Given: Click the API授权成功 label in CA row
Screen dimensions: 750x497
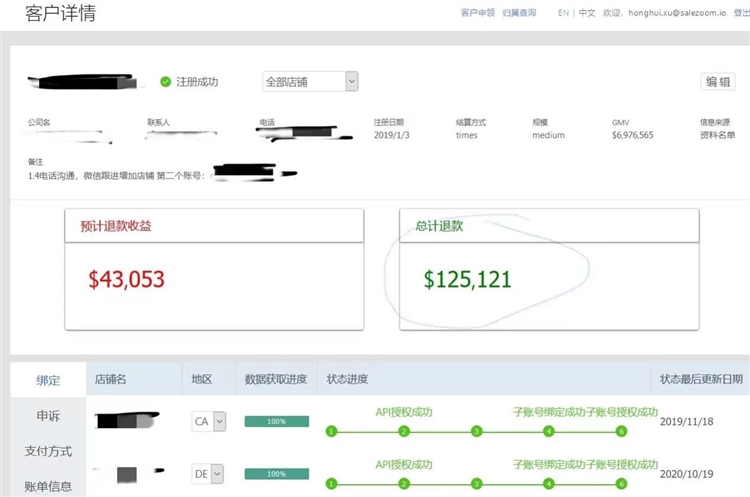Looking at the screenshot, I should [x=404, y=412].
